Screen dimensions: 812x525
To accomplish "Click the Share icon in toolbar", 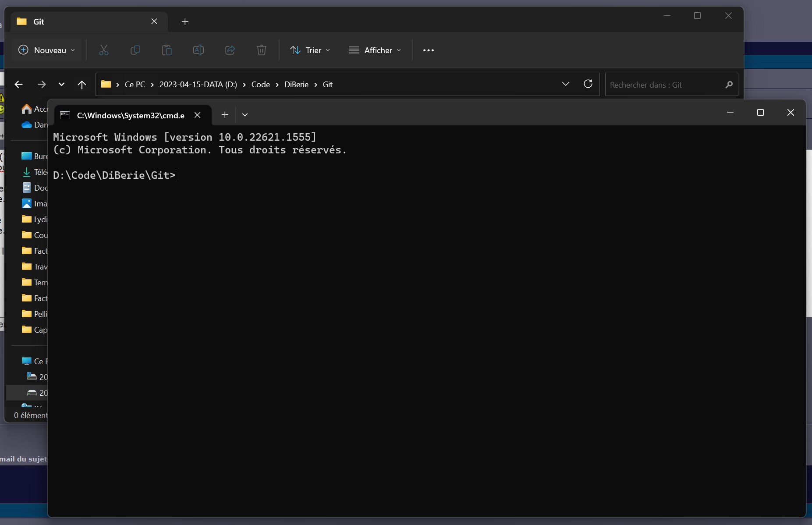I will (230, 50).
